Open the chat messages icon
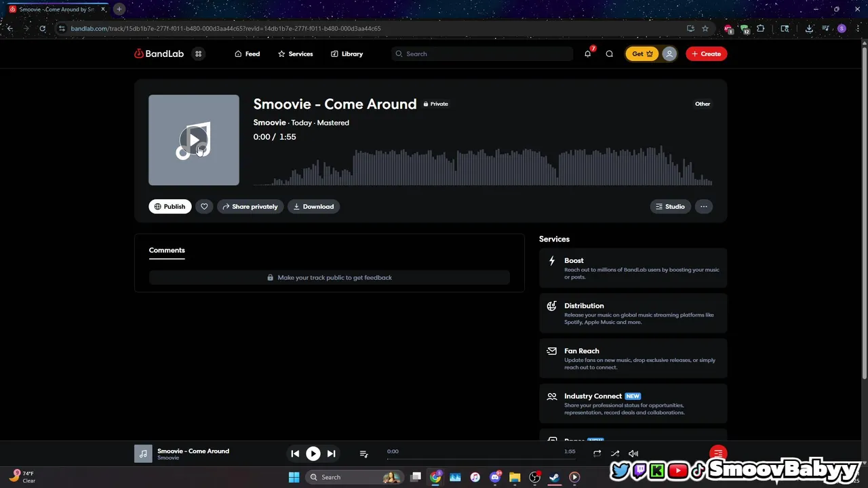Image resolution: width=868 pixels, height=488 pixels. [x=609, y=54]
